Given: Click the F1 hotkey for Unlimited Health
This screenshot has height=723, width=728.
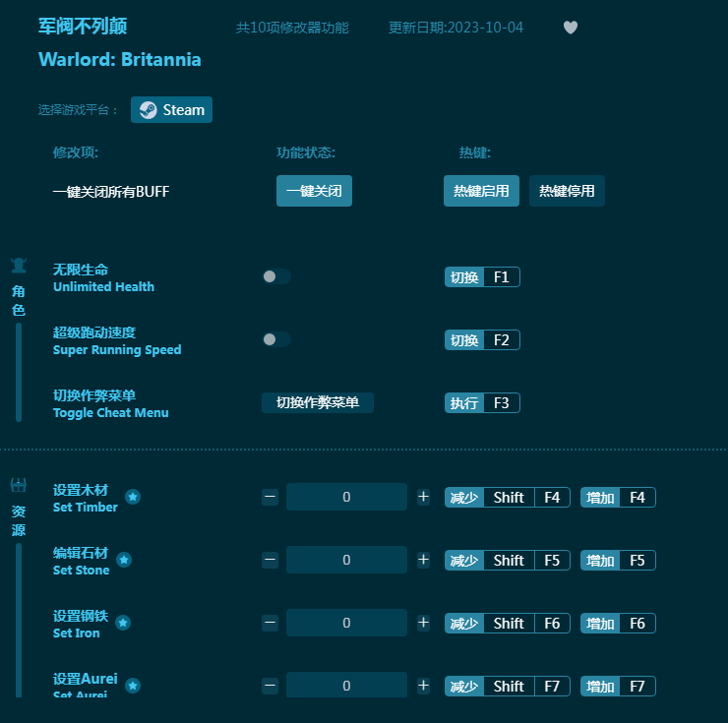Looking at the screenshot, I should pos(501,277).
